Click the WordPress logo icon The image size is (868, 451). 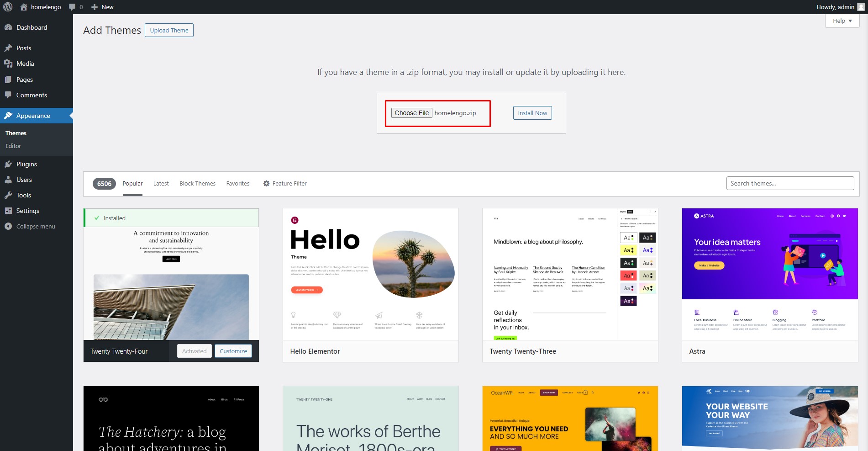pyautogui.click(x=8, y=7)
